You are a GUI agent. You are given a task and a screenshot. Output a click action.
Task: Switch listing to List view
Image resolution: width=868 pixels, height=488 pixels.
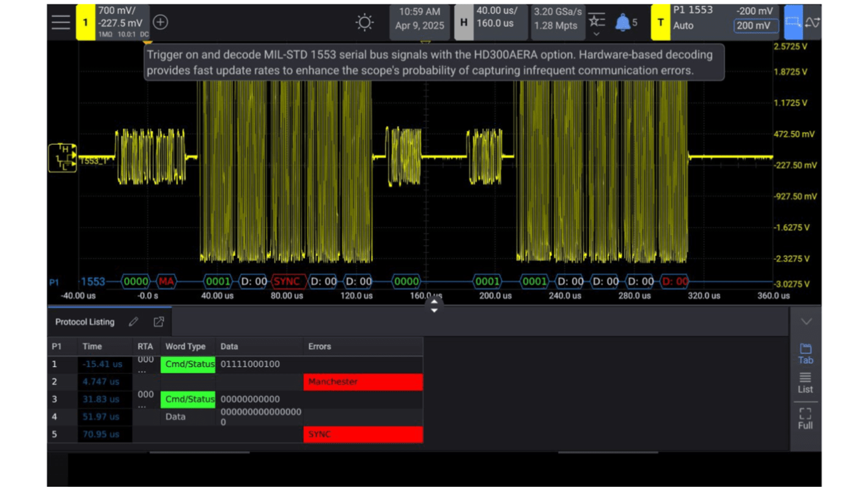pyautogui.click(x=806, y=383)
